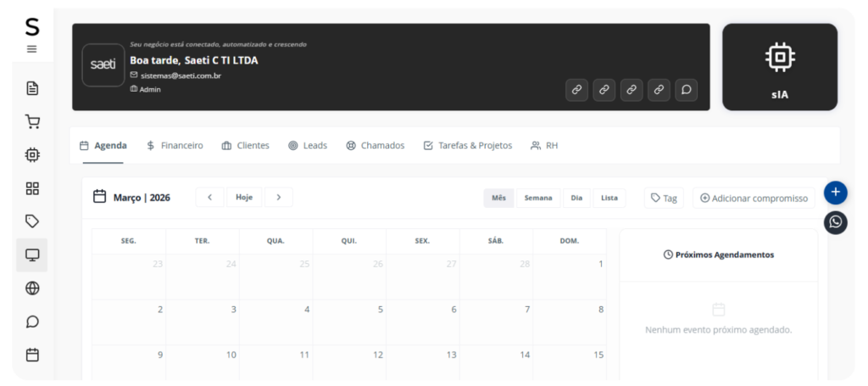Viewport: 868px width, 386px height.
Task: Go to next month with right chevron
Action: (278, 198)
